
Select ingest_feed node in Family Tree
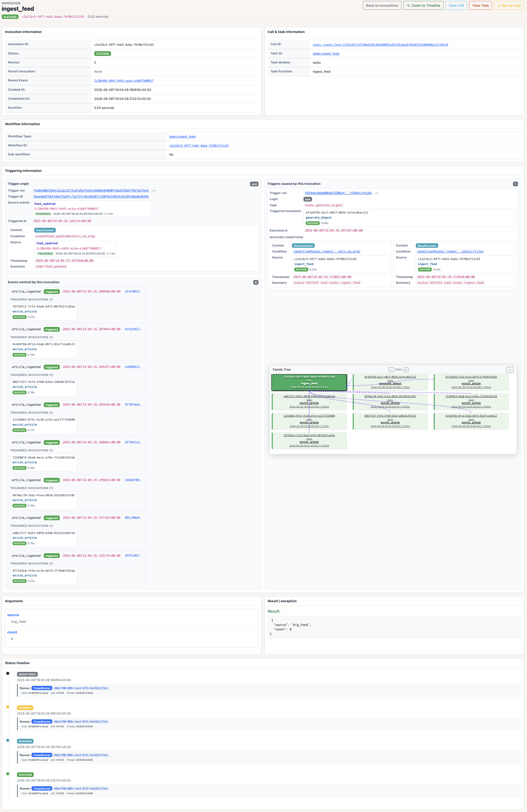tap(309, 382)
